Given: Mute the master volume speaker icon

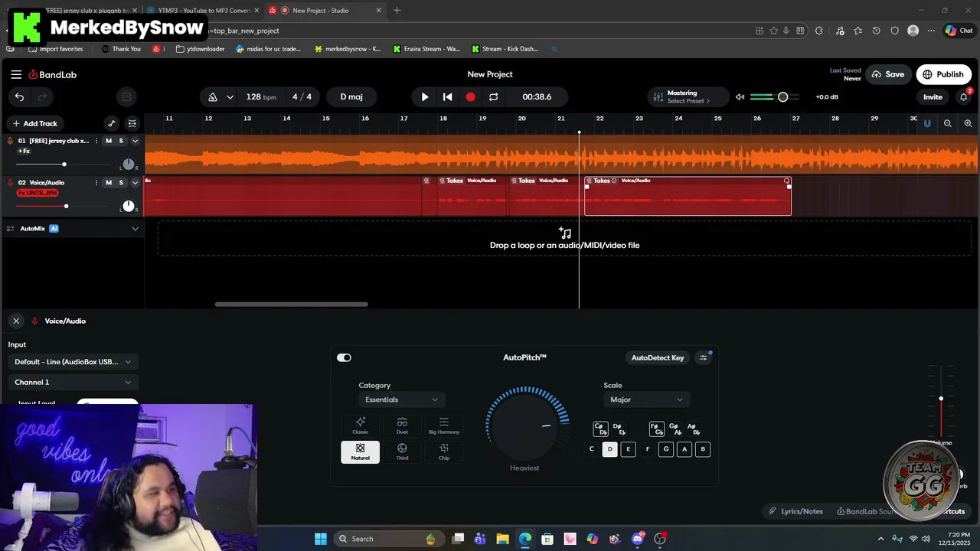Looking at the screenshot, I should click(740, 97).
